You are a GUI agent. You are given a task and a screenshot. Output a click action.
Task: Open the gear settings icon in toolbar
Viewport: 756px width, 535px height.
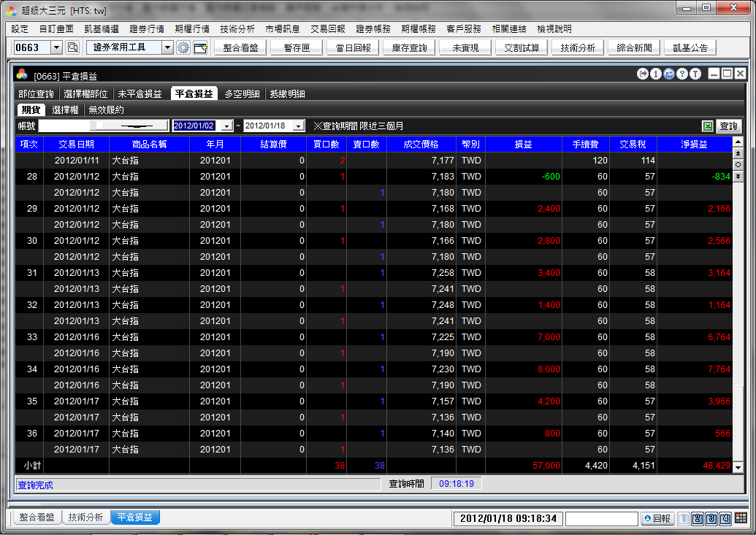pos(183,47)
